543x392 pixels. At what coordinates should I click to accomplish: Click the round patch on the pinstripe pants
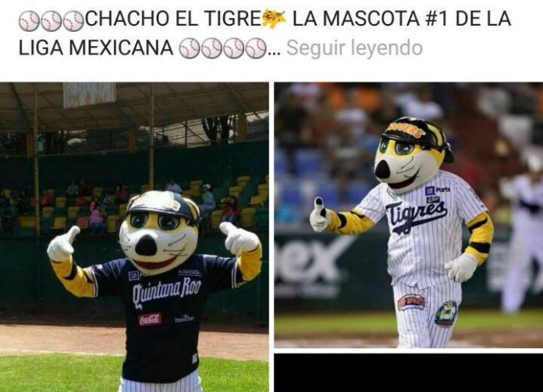(445, 313)
